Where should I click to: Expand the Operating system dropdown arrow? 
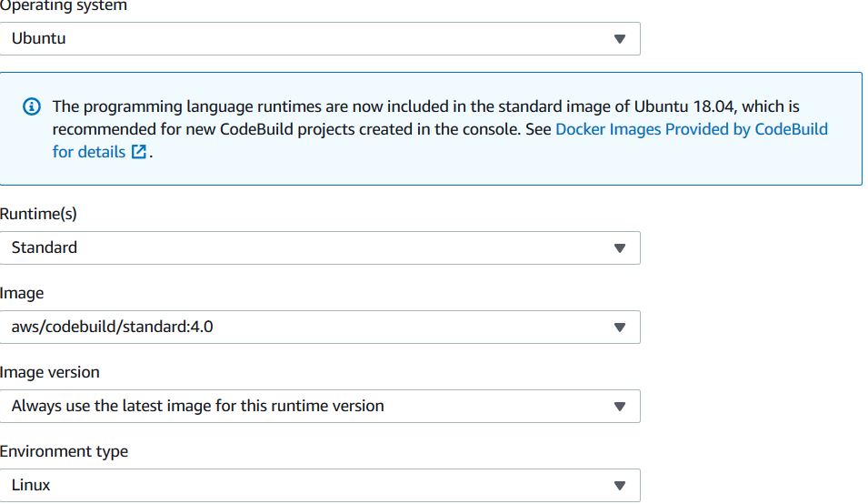pos(620,39)
